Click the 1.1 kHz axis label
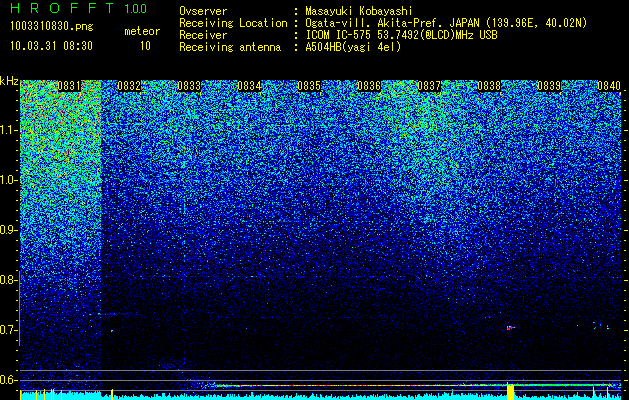Screen dimensions: 629x400 click(8, 130)
